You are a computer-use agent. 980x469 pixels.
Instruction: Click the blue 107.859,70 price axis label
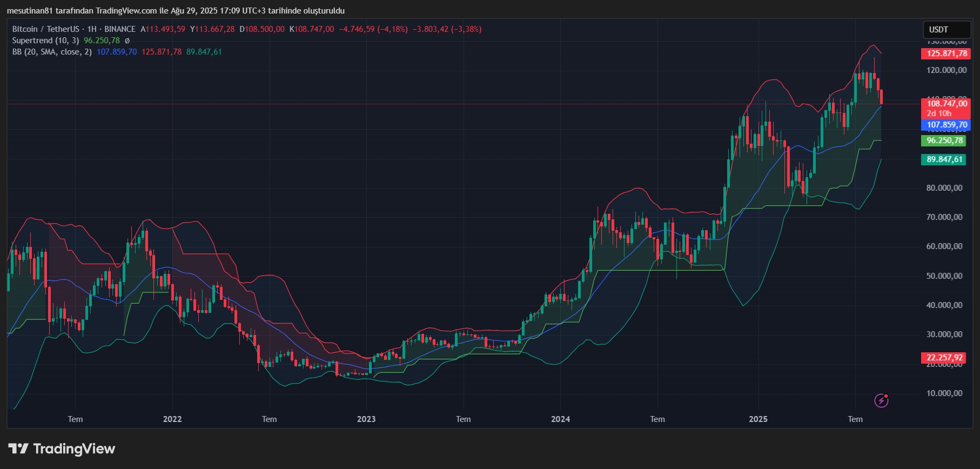pyautogui.click(x=946, y=125)
